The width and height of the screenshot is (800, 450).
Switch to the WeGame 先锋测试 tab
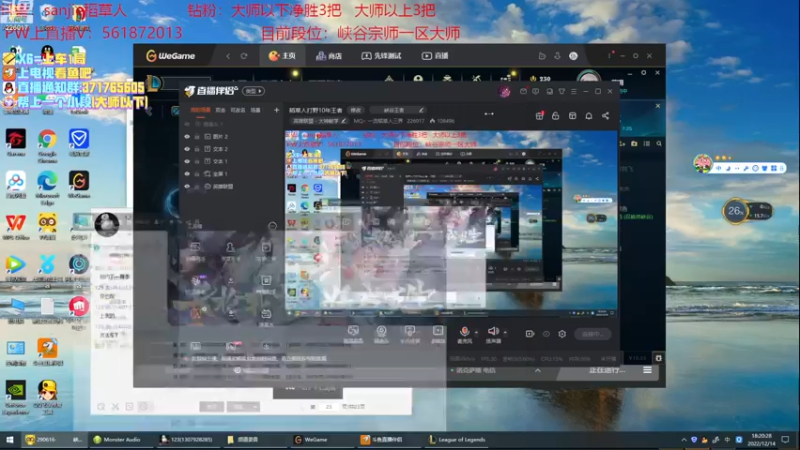tap(382, 56)
